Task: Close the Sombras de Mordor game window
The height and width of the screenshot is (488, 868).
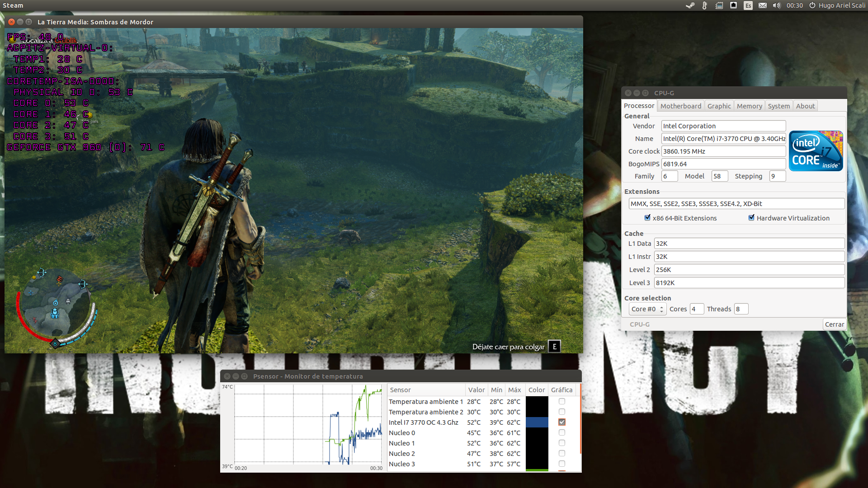Action: (x=12, y=22)
